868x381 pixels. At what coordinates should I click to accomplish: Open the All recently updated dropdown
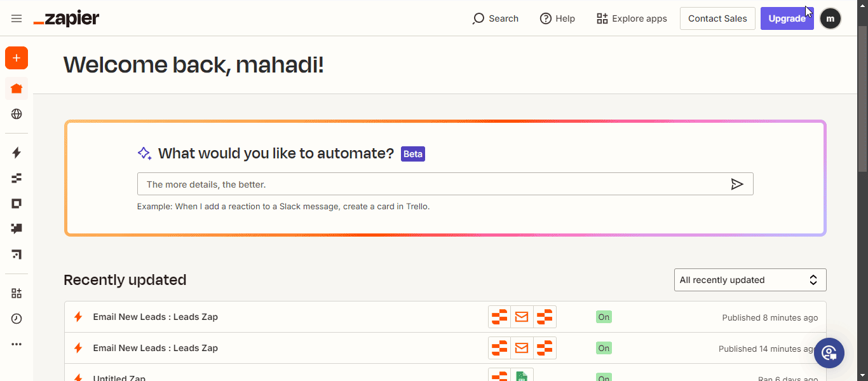click(x=750, y=280)
